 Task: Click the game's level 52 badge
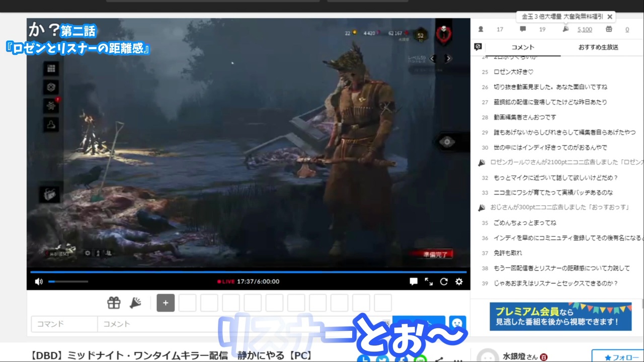[x=420, y=35]
